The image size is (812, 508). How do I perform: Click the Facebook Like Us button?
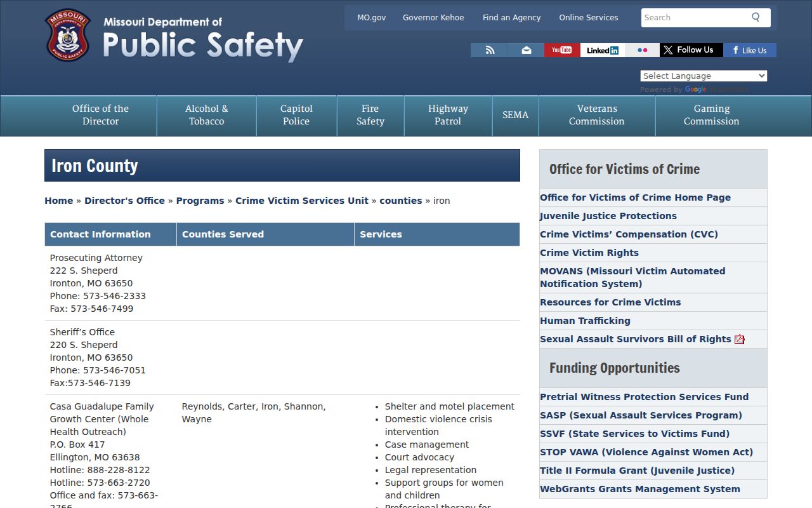pyautogui.click(x=750, y=50)
